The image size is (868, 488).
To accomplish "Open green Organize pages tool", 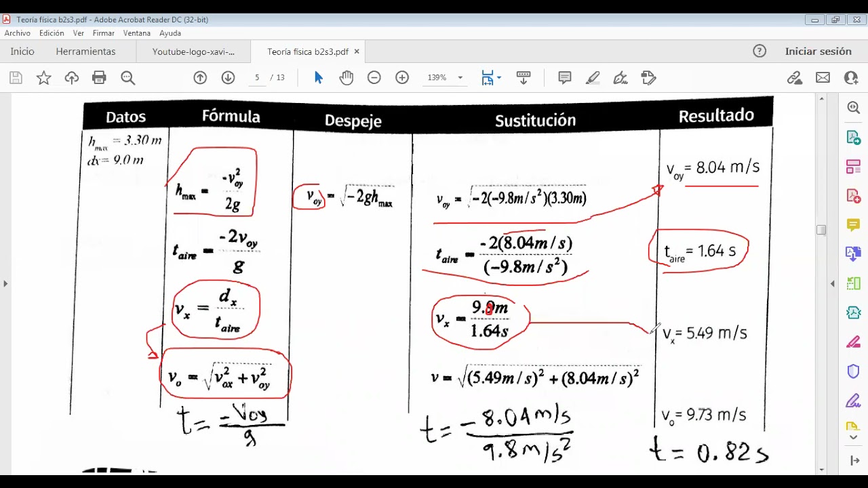I will 853,283.
